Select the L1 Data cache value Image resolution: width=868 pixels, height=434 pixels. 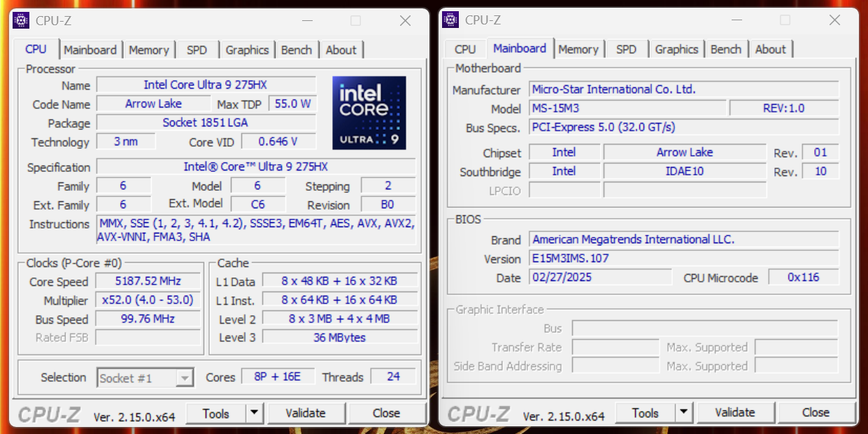coord(340,281)
